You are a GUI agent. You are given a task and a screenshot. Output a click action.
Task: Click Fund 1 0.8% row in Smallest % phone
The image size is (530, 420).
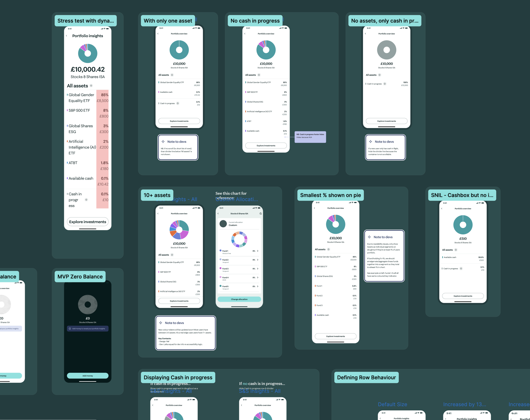pos(336,287)
